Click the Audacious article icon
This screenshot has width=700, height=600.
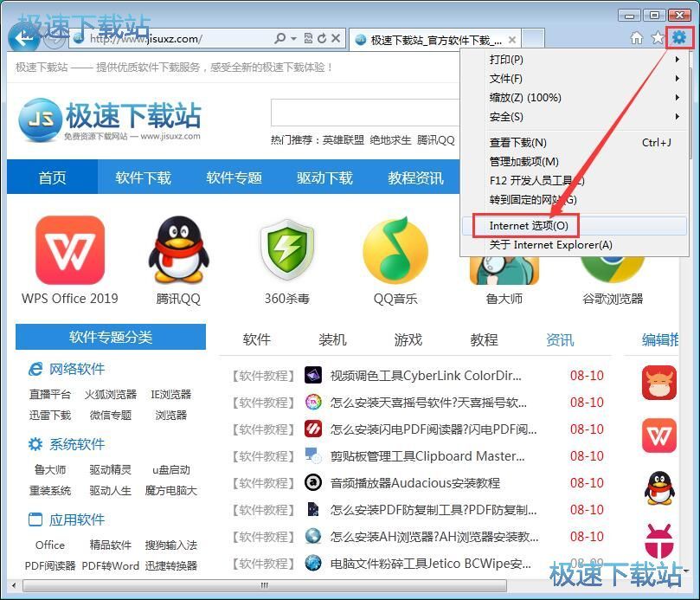click(x=313, y=482)
